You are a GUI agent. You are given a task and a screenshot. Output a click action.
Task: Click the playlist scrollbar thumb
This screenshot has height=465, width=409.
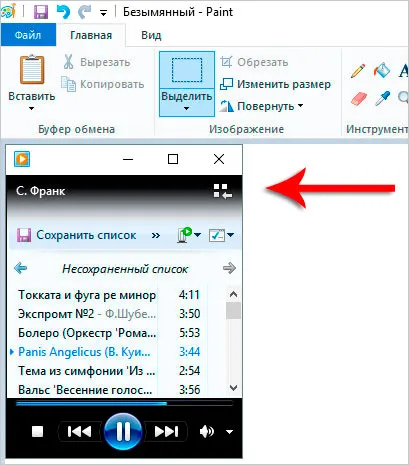[x=233, y=311]
